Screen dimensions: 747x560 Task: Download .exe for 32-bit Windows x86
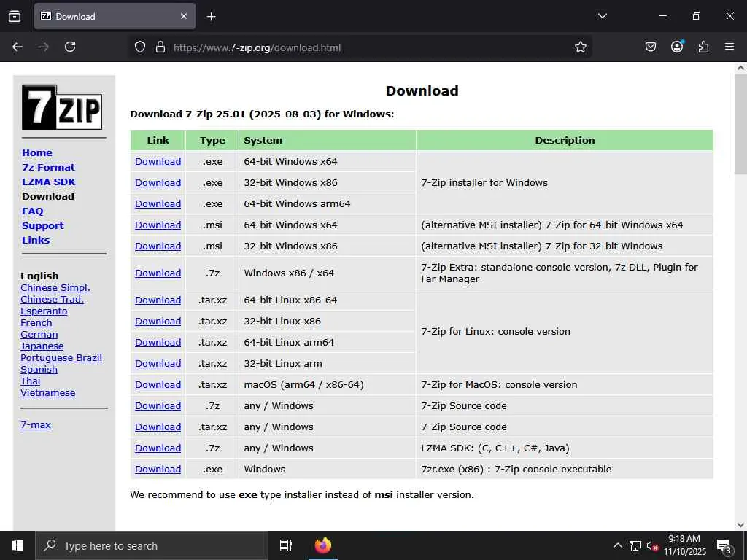[158, 183]
